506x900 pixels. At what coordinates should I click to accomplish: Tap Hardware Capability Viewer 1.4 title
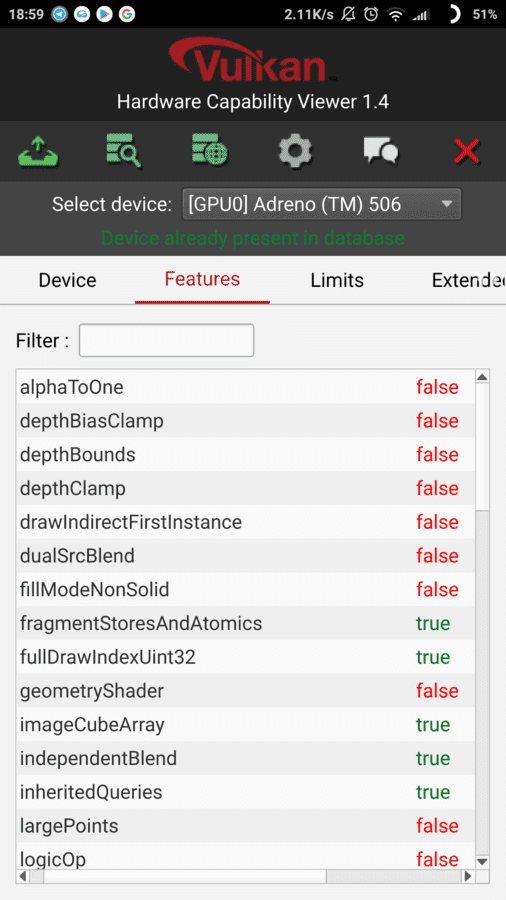tap(253, 102)
